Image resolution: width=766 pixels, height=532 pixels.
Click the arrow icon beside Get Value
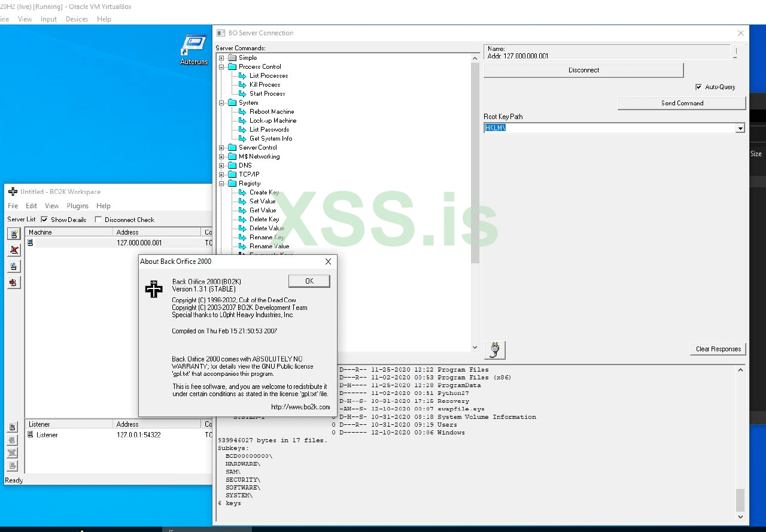242,211
